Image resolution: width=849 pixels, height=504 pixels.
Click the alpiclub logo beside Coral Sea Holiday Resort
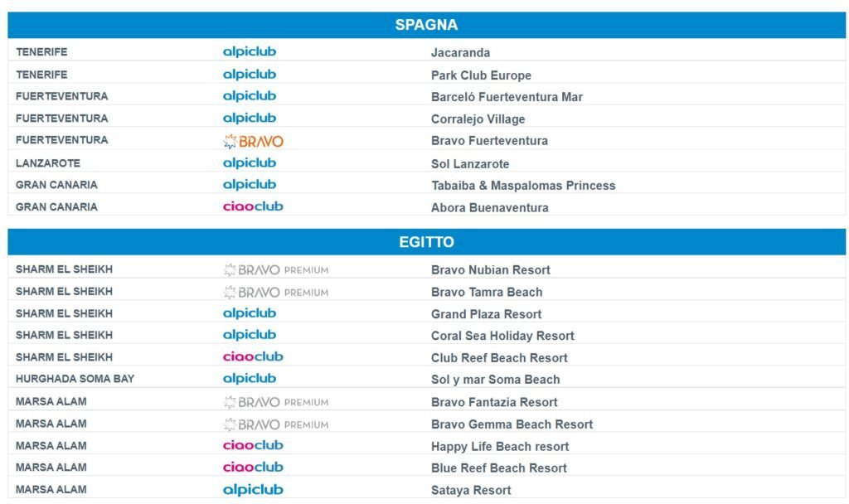(x=249, y=335)
